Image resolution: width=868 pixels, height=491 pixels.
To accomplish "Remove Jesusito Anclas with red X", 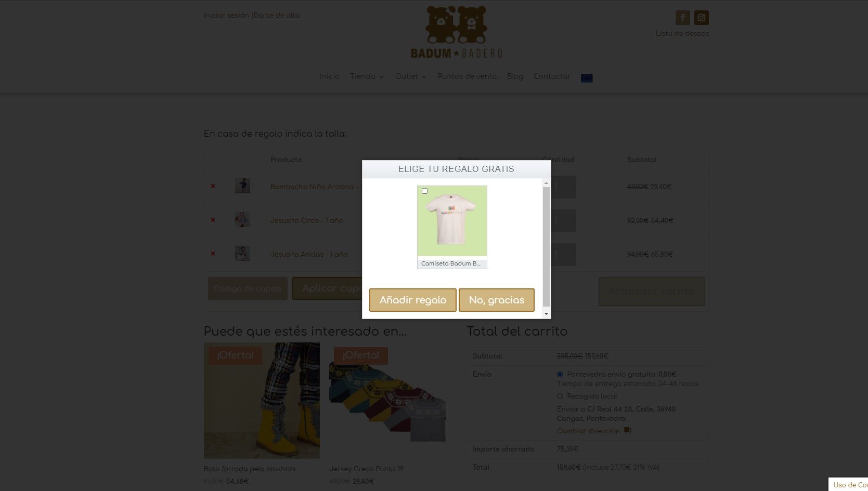I will (213, 254).
